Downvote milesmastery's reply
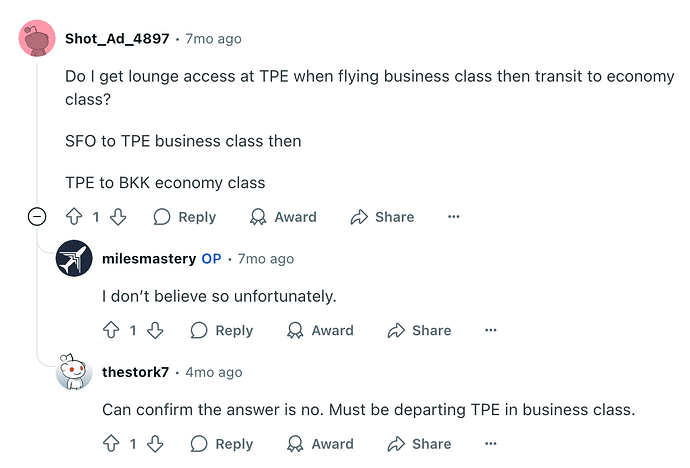This screenshot has height=468, width=690. click(x=155, y=330)
